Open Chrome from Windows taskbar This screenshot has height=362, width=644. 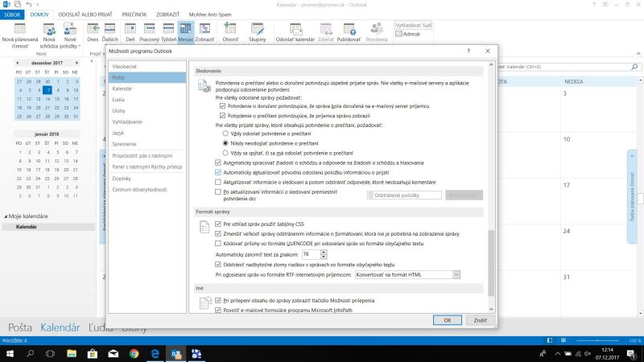[x=134, y=353]
